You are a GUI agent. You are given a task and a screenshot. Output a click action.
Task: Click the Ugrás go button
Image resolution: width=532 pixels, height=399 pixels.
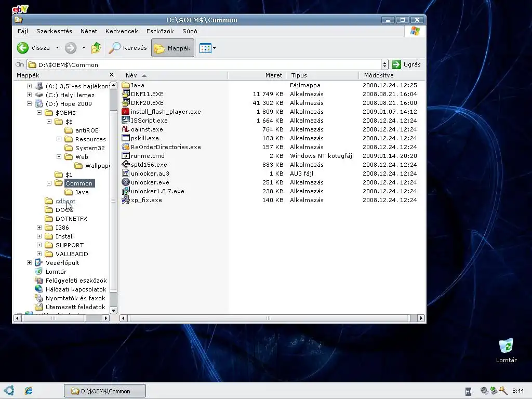coord(406,64)
